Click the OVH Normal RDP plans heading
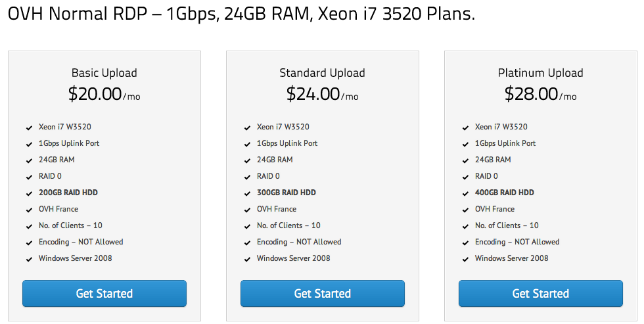 tap(241, 14)
